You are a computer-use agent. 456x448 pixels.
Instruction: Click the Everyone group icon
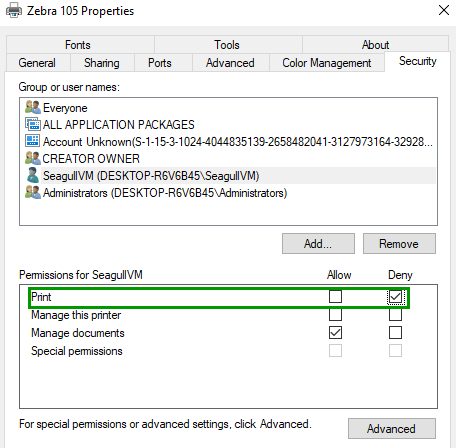(x=33, y=107)
